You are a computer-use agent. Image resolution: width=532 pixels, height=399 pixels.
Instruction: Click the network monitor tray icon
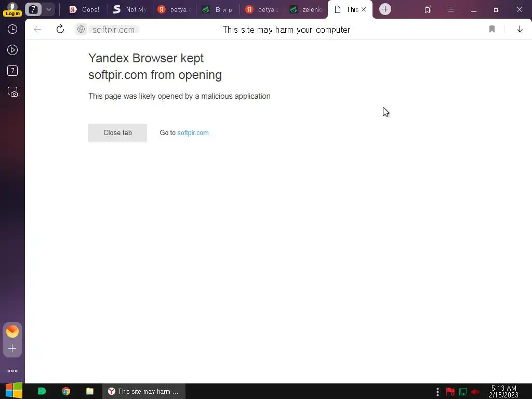tap(463, 392)
